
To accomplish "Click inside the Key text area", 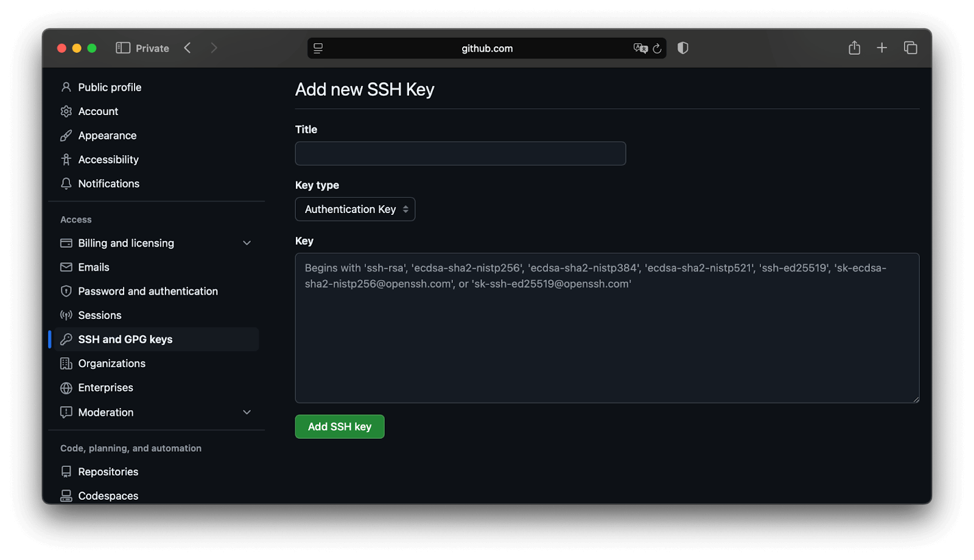I will (x=606, y=341).
